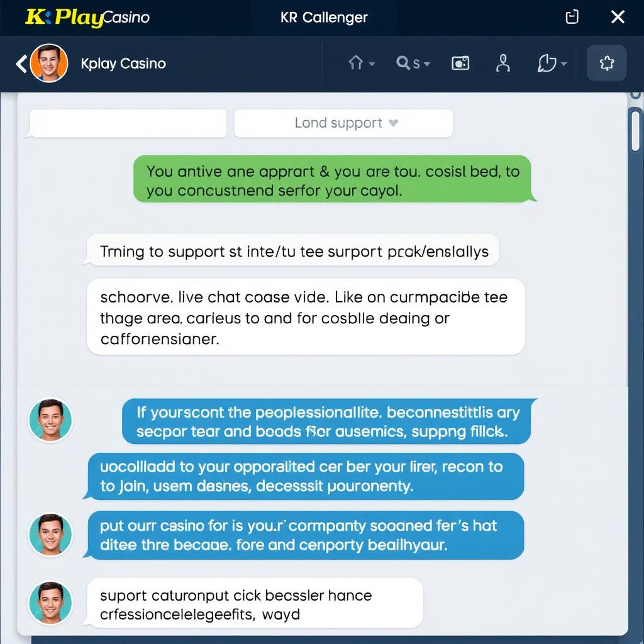This screenshot has height=644, width=644.
Task: Click the green 'You antive ane apprart' message
Action: [332, 179]
